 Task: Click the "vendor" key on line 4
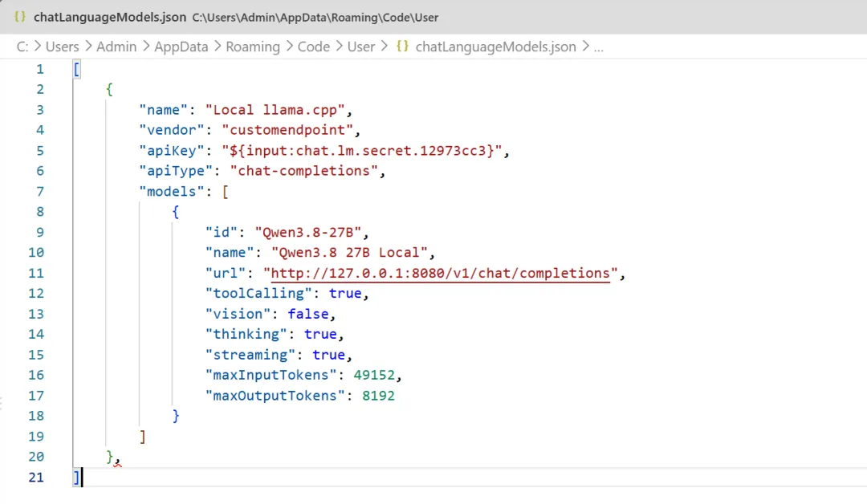[172, 130]
